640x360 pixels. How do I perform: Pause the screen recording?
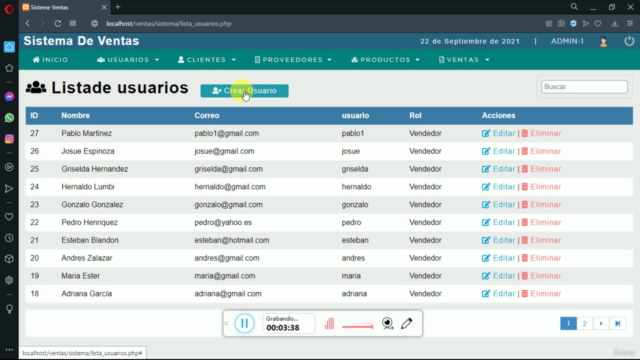244,323
